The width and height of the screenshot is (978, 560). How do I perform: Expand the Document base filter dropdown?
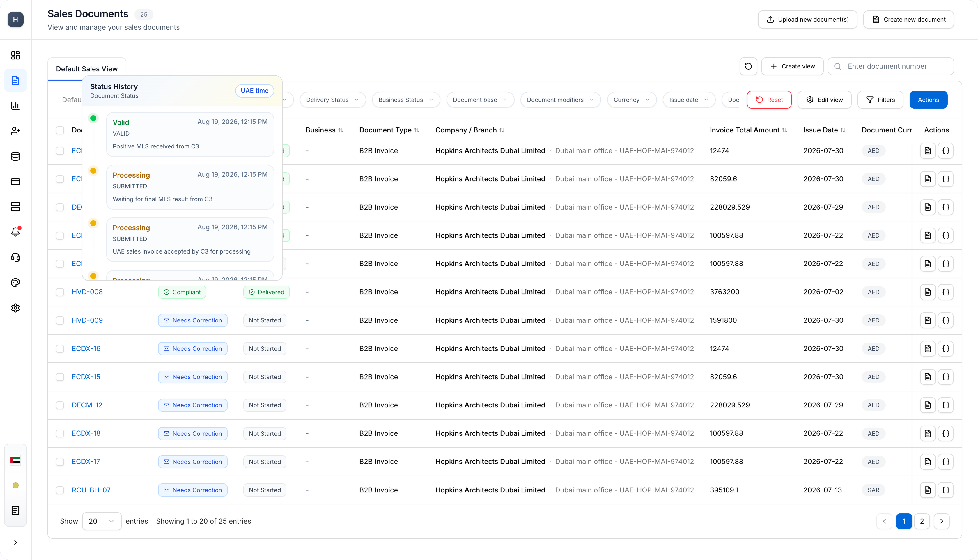480,100
